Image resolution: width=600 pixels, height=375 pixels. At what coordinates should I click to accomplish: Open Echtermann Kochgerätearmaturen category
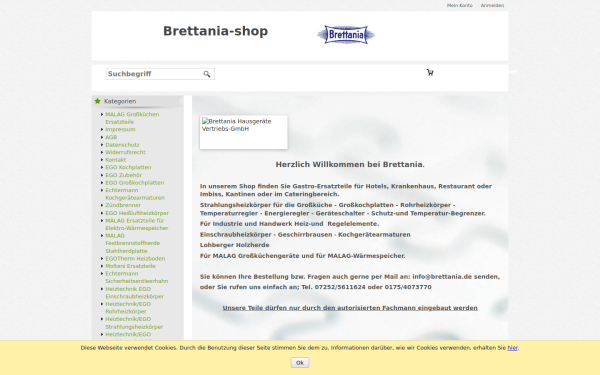pyautogui.click(x=135, y=194)
